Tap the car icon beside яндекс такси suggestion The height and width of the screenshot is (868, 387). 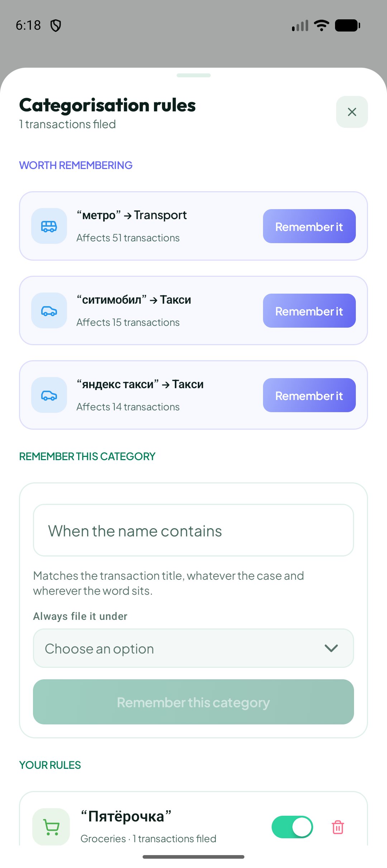[49, 395]
